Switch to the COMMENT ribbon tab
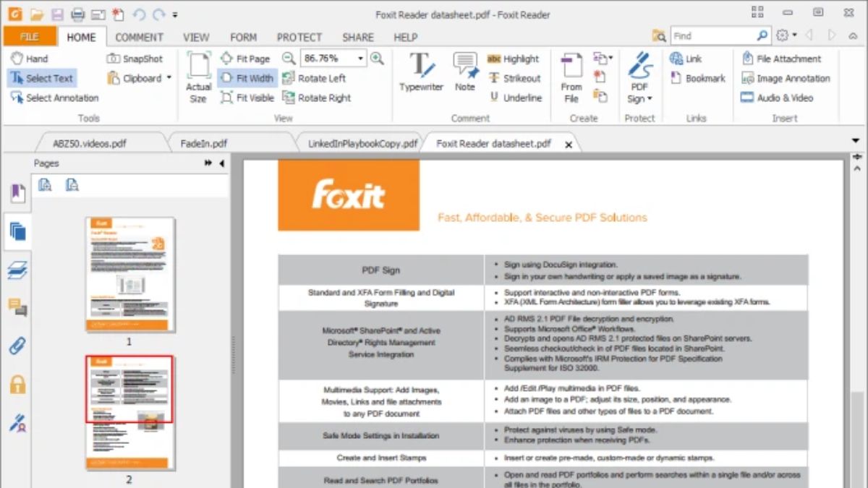 coord(139,37)
